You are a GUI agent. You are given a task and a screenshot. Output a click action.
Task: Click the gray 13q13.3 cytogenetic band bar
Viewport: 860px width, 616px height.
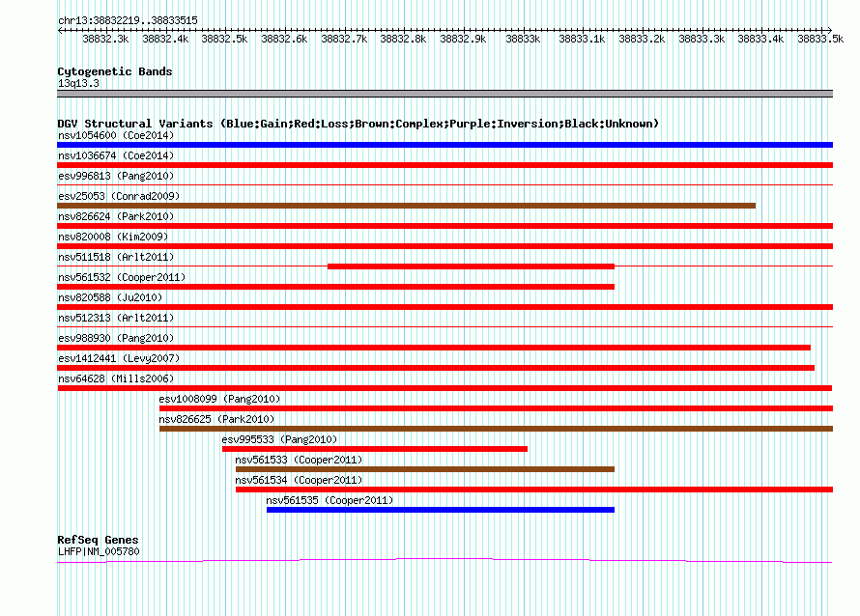pyautogui.click(x=444, y=94)
